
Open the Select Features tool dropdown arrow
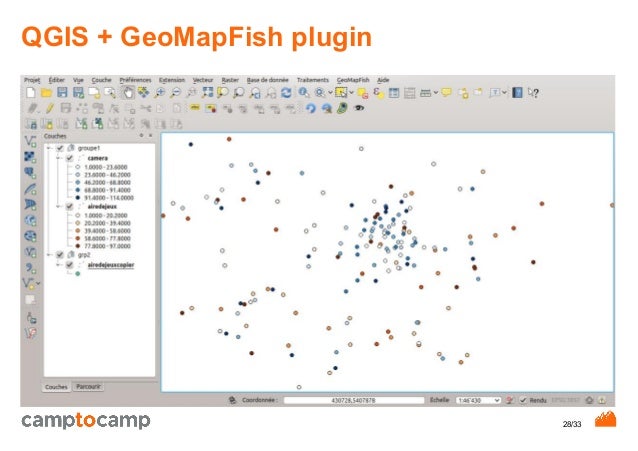coord(352,93)
